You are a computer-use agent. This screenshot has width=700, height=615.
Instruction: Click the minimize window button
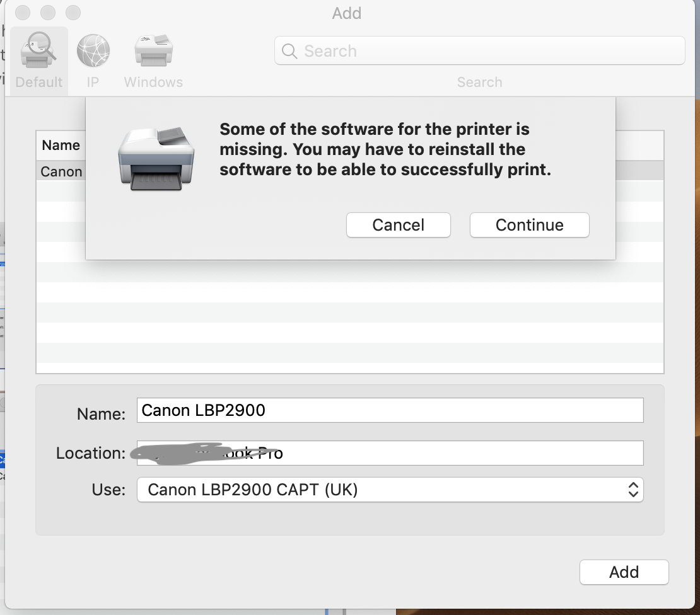pyautogui.click(x=48, y=13)
